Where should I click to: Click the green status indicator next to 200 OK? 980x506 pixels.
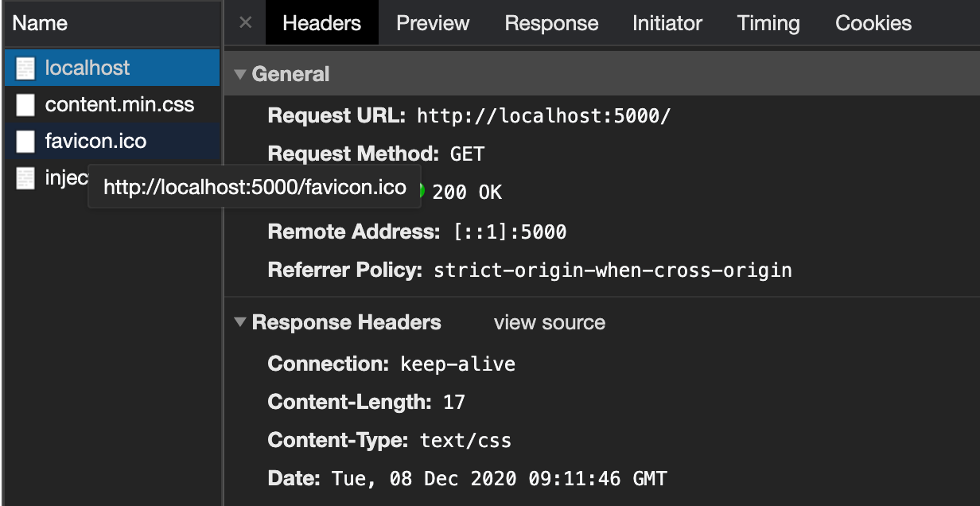tap(422, 191)
